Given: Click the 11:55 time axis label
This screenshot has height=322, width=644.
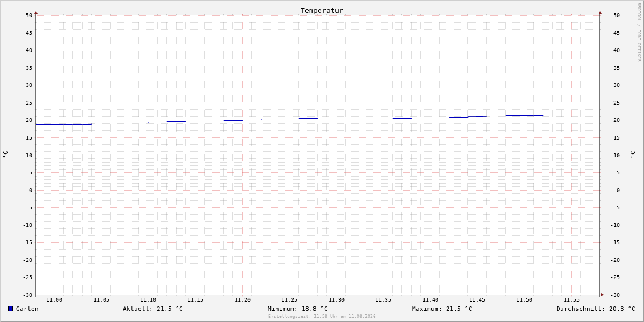Looking at the screenshot, I should [x=572, y=300].
